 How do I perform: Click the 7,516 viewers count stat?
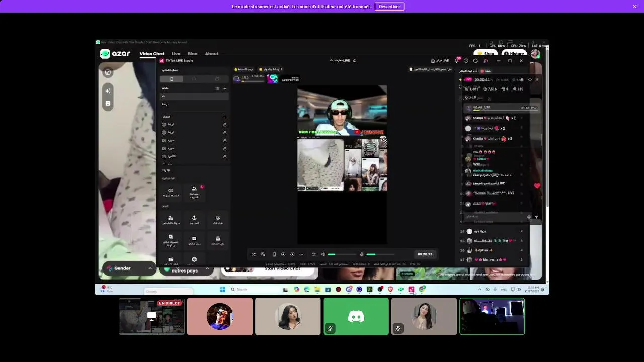pyautogui.click(x=490, y=89)
